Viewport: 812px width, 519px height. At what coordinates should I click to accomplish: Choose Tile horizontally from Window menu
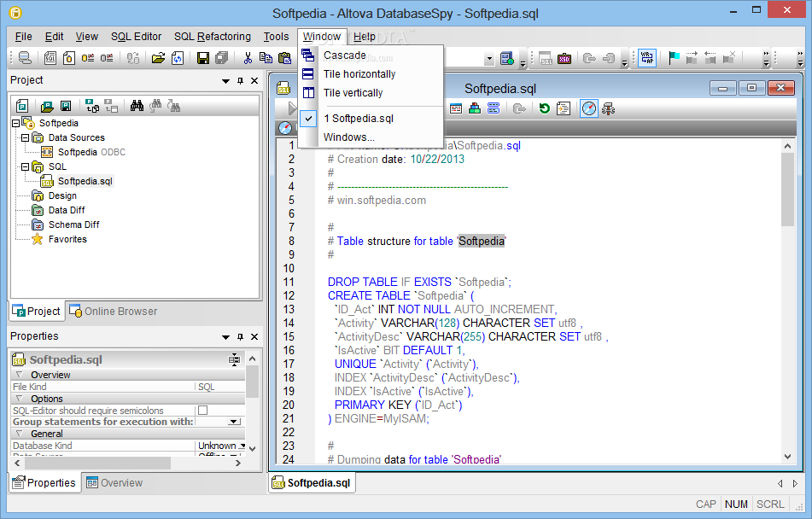pyautogui.click(x=371, y=74)
